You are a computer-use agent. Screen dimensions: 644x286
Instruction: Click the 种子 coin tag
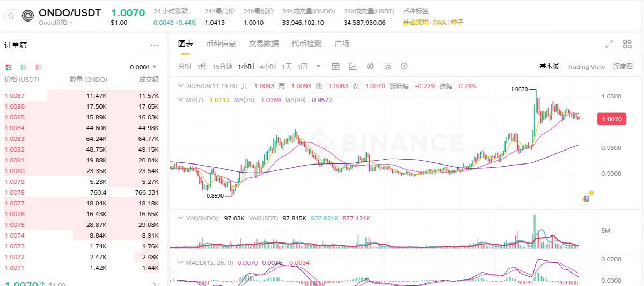pyautogui.click(x=457, y=23)
